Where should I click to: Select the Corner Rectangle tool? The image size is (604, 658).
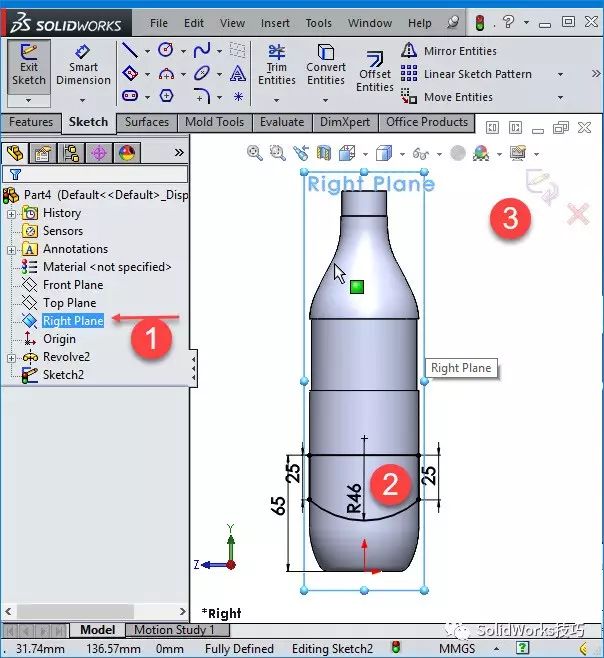coord(130,73)
